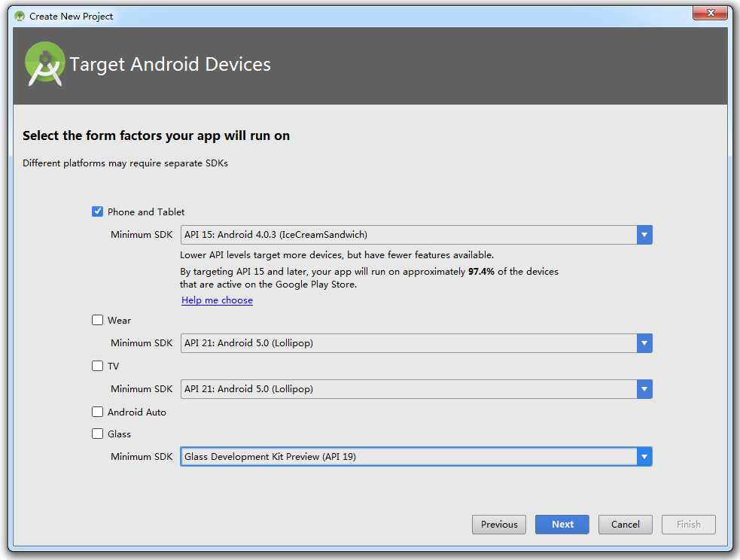Enable the TV form factor checkbox

click(x=97, y=366)
